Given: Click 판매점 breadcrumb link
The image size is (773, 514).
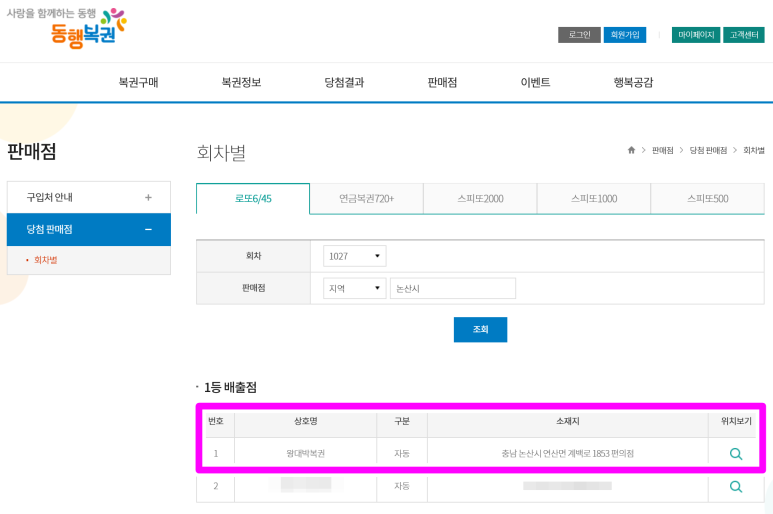Looking at the screenshot, I should [x=663, y=150].
